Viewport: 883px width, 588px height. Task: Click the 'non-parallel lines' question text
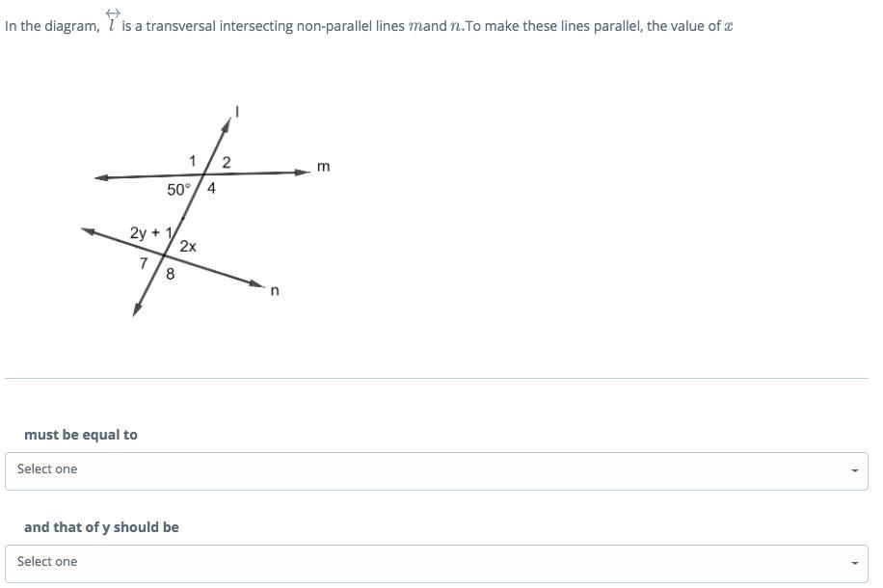350,26
